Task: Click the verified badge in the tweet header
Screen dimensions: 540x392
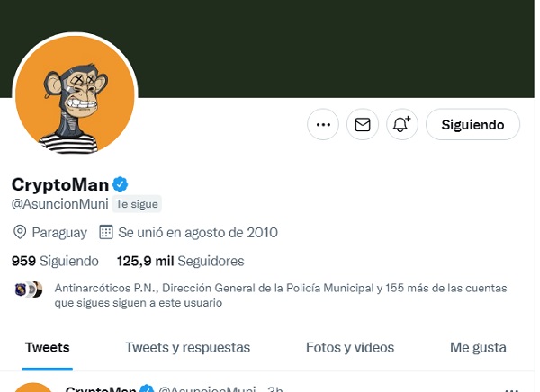Action: click(146, 389)
